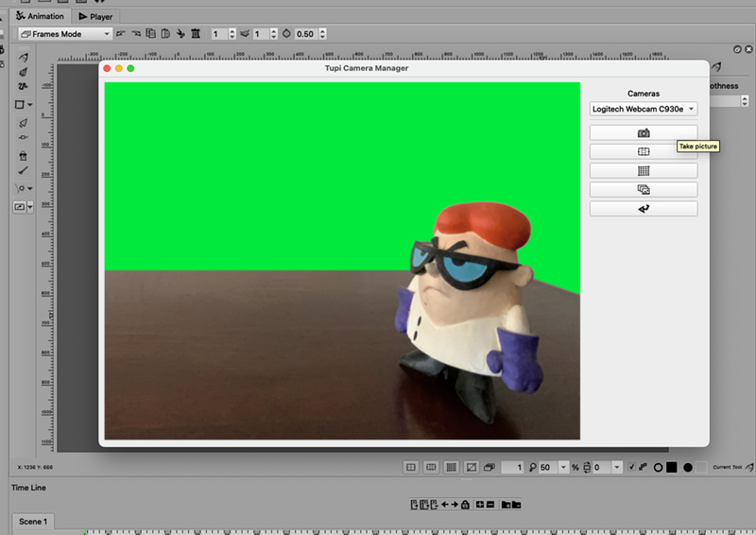Click the onion skin layers icon in toolbar
This screenshot has height=535, width=756.
(245, 34)
